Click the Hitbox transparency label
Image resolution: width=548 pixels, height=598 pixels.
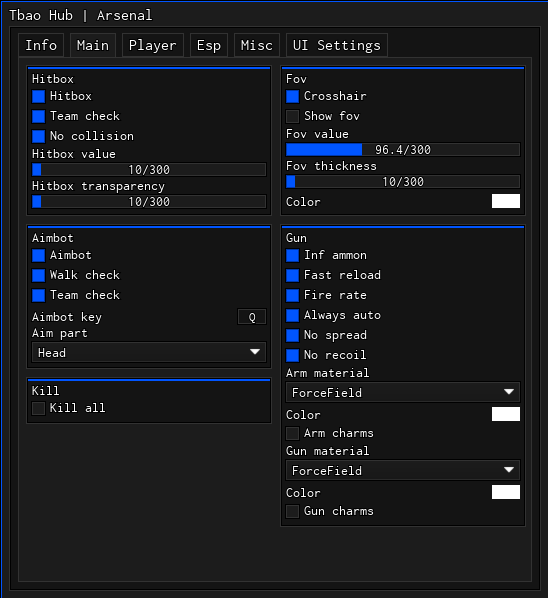click(98, 186)
